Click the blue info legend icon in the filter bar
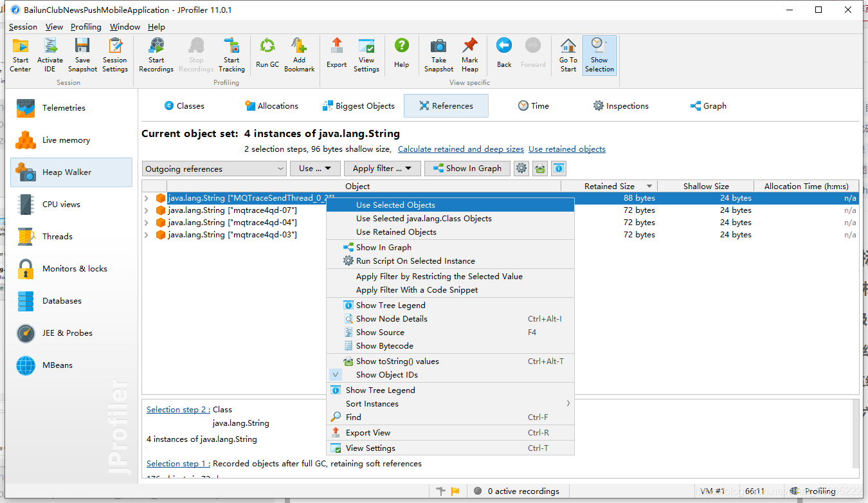 tap(559, 169)
